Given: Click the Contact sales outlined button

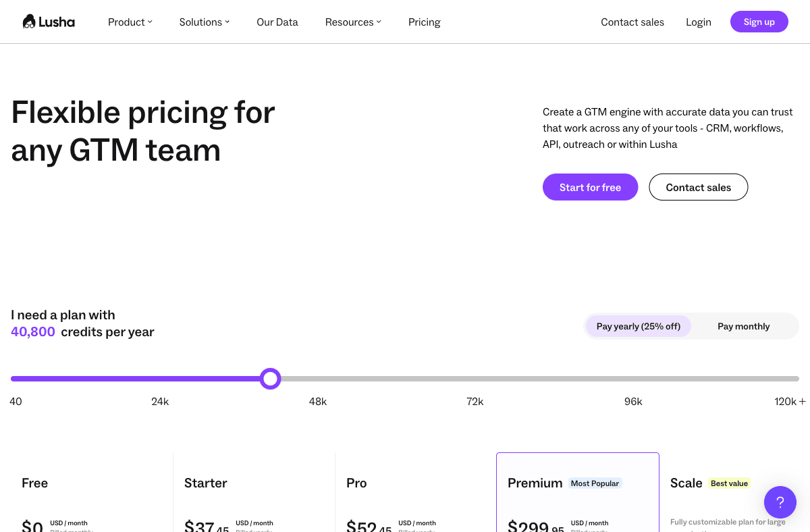Looking at the screenshot, I should pos(698,187).
